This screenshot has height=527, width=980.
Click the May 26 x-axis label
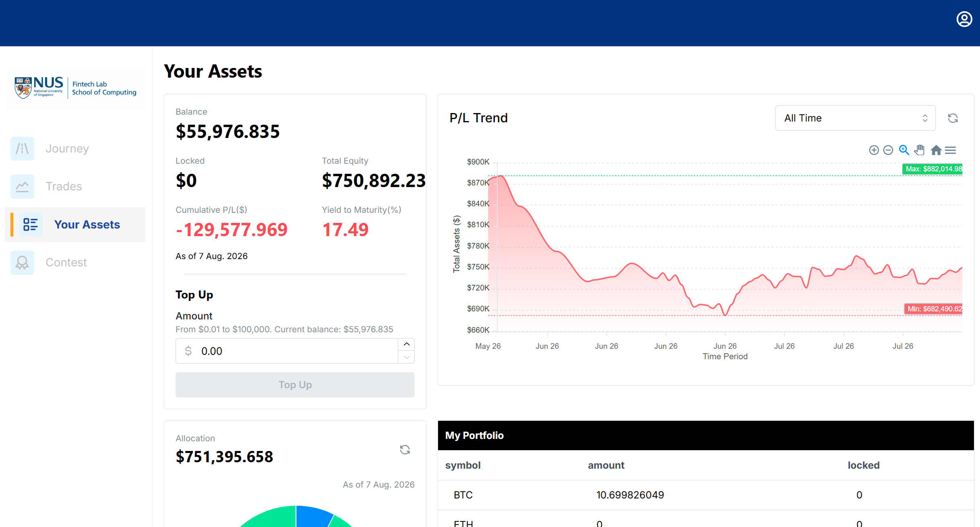point(488,346)
